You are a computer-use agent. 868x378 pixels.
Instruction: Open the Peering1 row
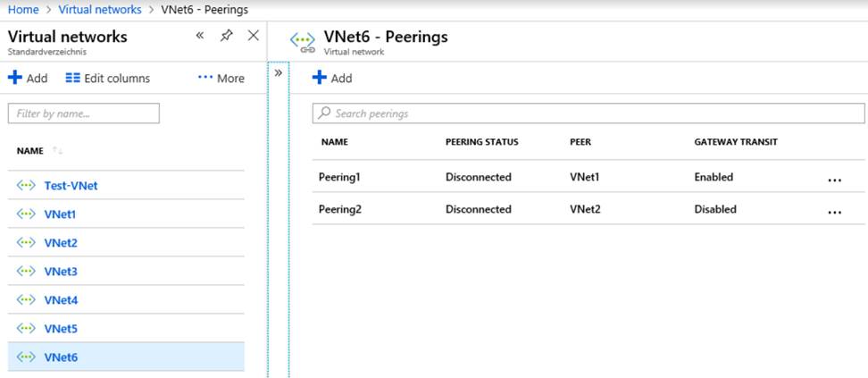[588, 177]
